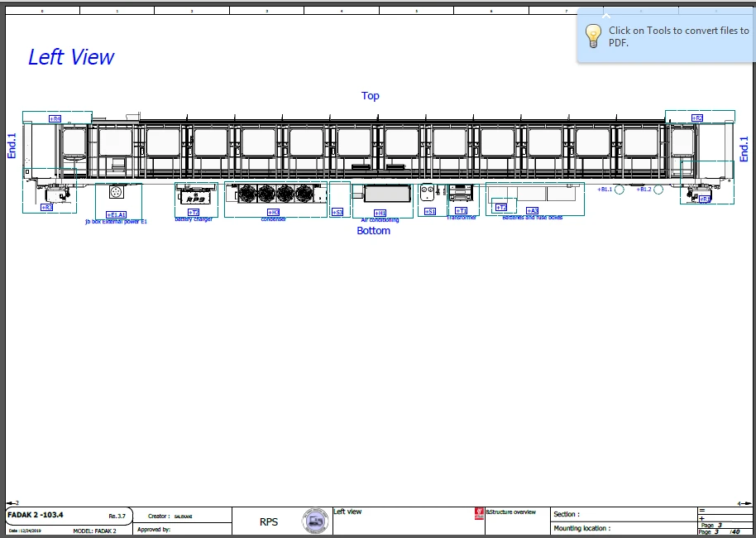This screenshot has height=538, width=756.
Task: Click the +S3 tag
Action: click(337, 212)
